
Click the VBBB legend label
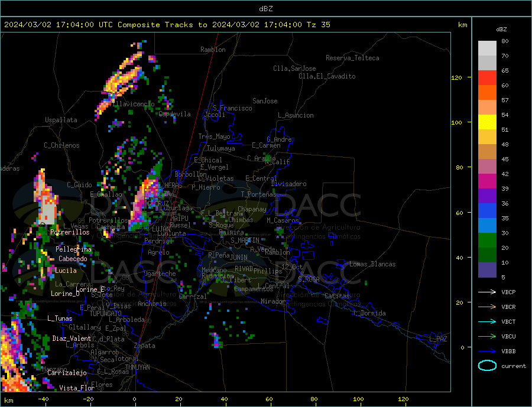coord(508,351)
